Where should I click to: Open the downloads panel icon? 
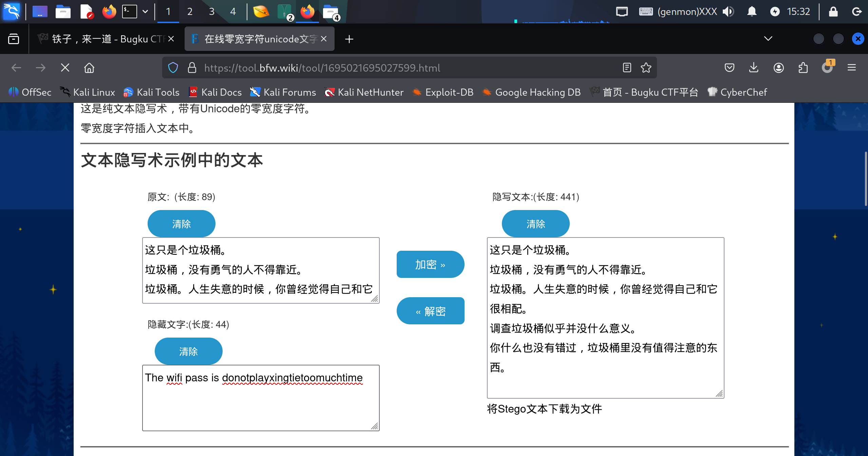tap(753, 68)
